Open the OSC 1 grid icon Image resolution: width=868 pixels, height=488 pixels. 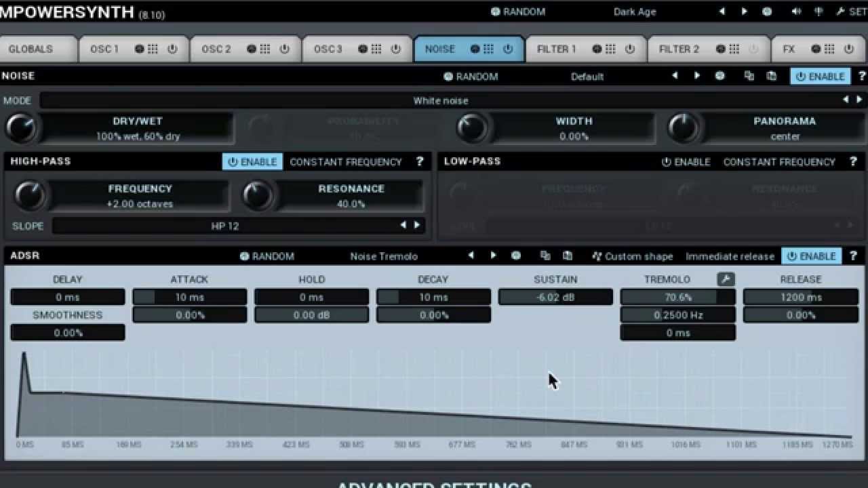(x=153, y=49)
